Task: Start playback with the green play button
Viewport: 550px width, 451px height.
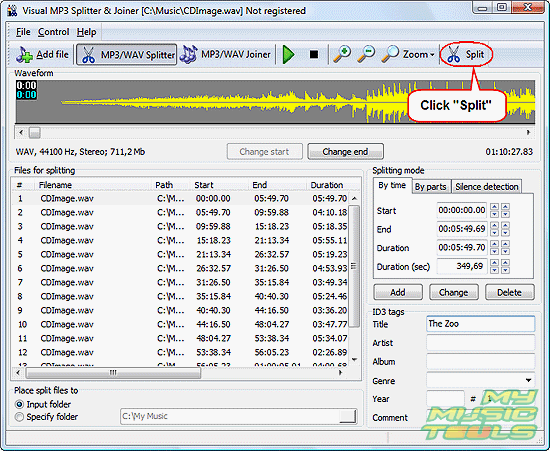Action: [x=288, y=55]
